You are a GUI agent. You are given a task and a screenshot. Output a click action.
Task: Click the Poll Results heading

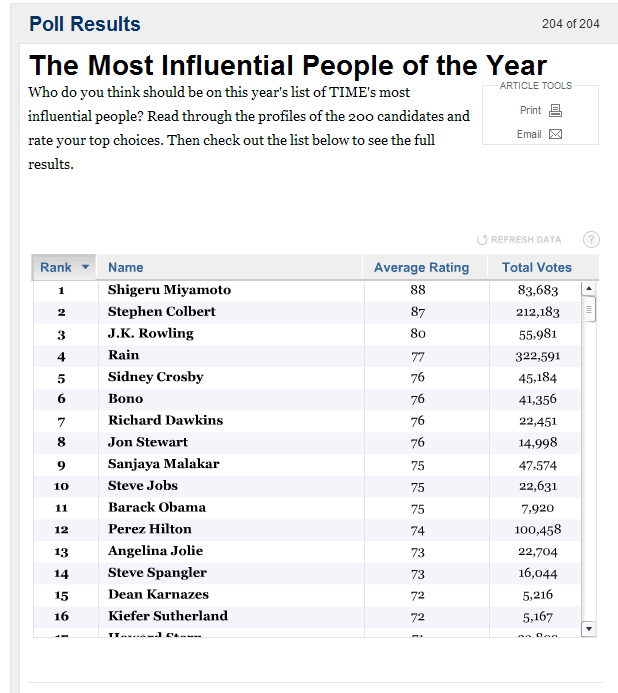(x=85, y=24)
